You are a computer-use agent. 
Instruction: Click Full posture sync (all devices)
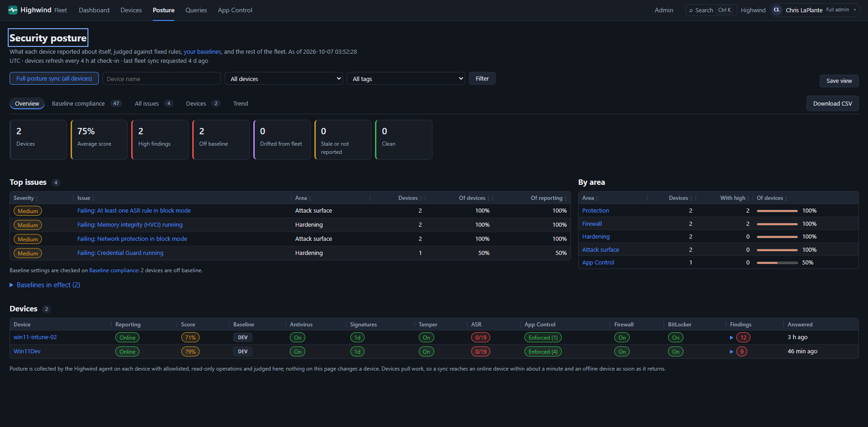(x=54, y=78)
